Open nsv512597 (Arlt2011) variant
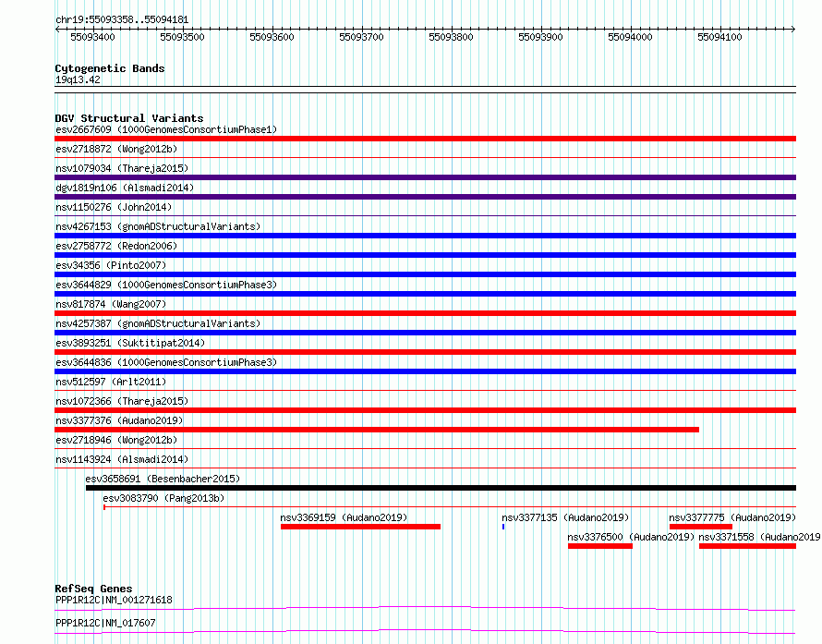Image resolution: width=822 pixels, height=644 pixels. 111,382
